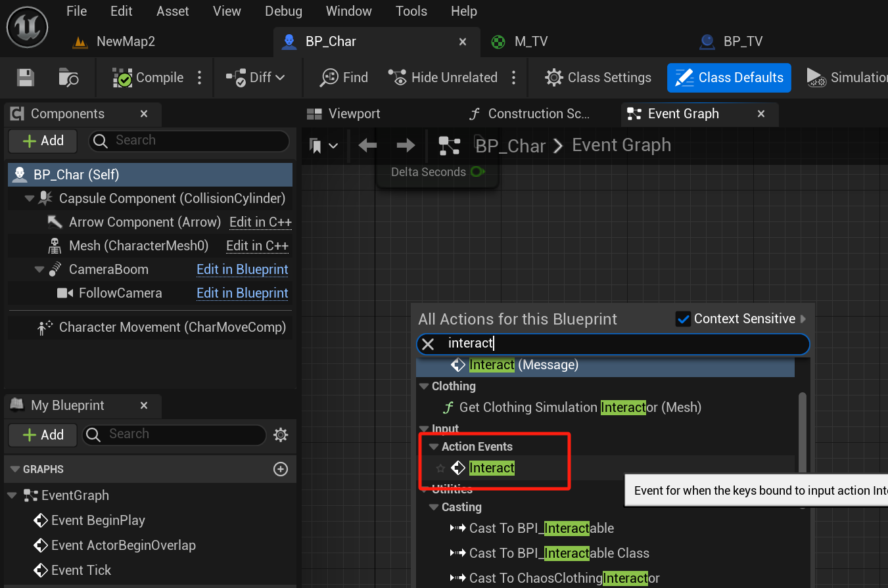Screen dimensions: 888x588
Task: Save the blueprint with the floppy disk icon
Action: tap(26, 78)
